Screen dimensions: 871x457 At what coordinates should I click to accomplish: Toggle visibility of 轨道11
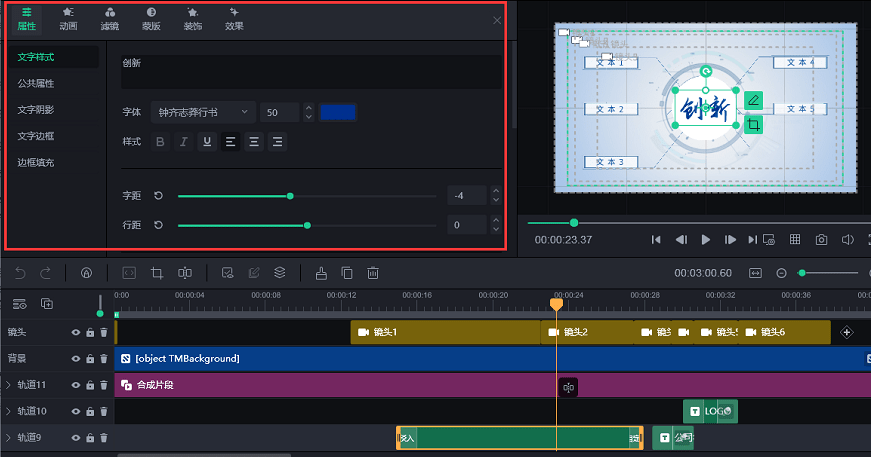[76, 385]
